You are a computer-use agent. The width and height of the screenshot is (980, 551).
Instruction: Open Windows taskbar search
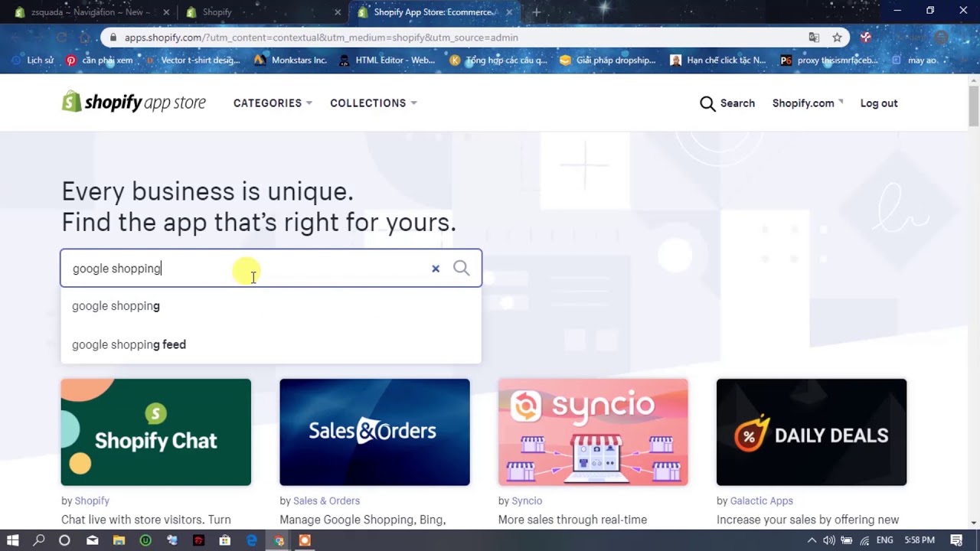39,540
